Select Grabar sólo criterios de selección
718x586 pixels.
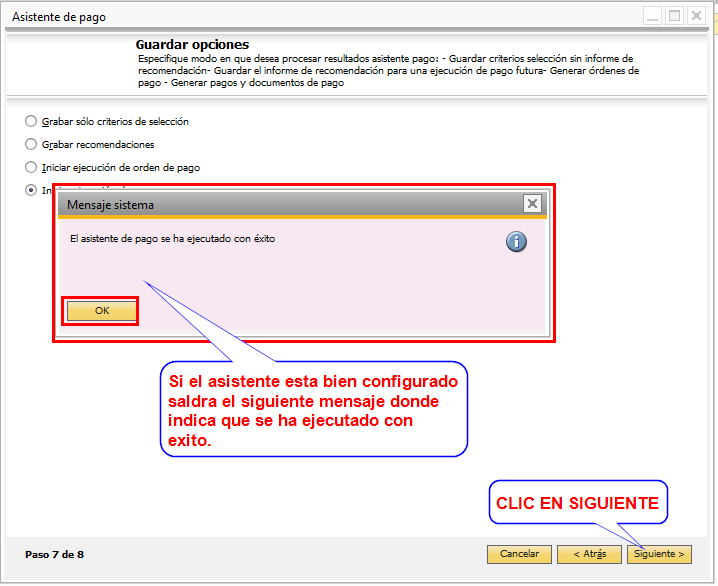pyautogui.click(x=32, y=121)
